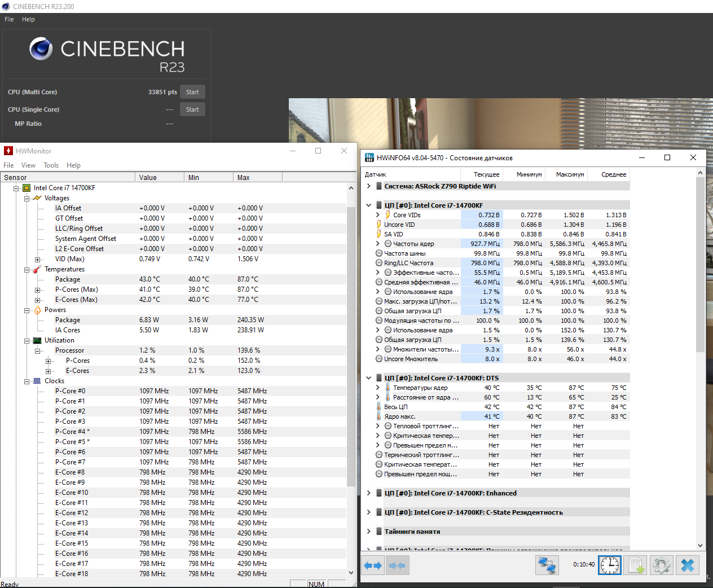Click the thermometer icon beside Весь ЦП

[x=379, y=407]
